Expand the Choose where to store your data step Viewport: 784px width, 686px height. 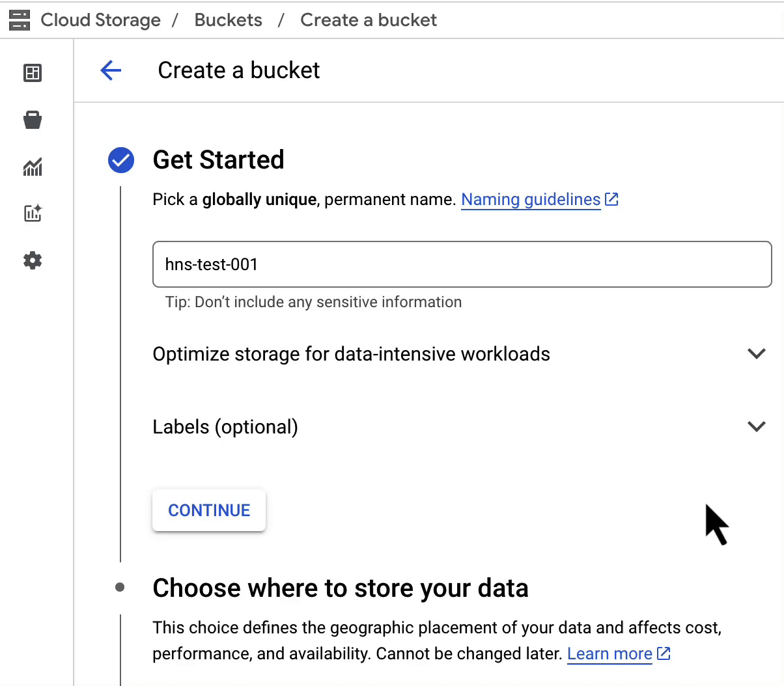coord(340,588)
